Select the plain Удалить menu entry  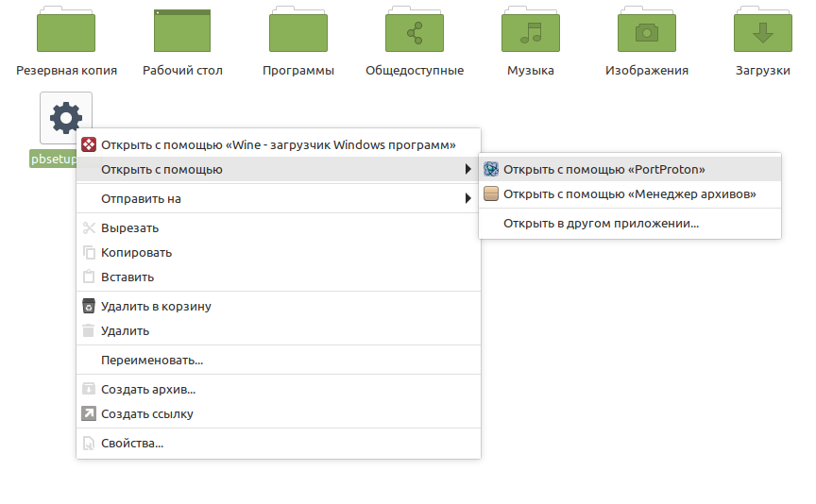point(279,330)
